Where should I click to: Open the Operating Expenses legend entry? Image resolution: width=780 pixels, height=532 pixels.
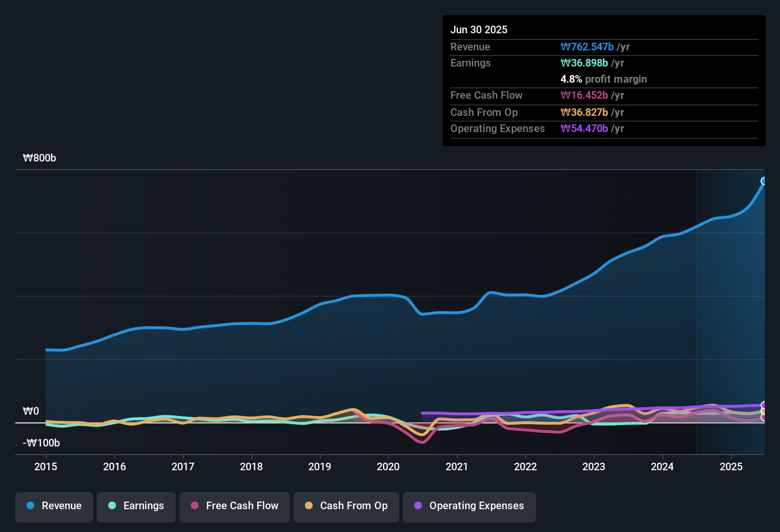coord(469,506)
